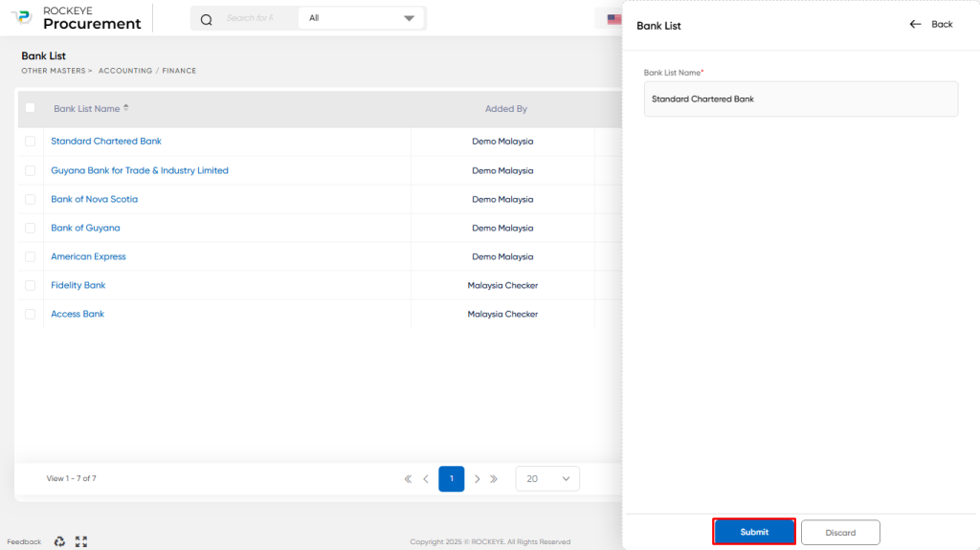Open the All search filter dropdown
The image size is (980, 550).
[362, 18]
